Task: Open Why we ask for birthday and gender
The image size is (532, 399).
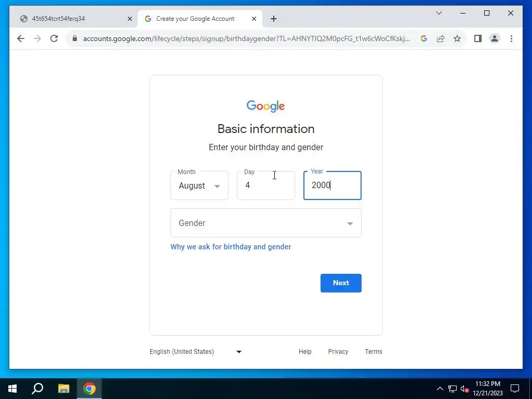Action: [231, 247]
